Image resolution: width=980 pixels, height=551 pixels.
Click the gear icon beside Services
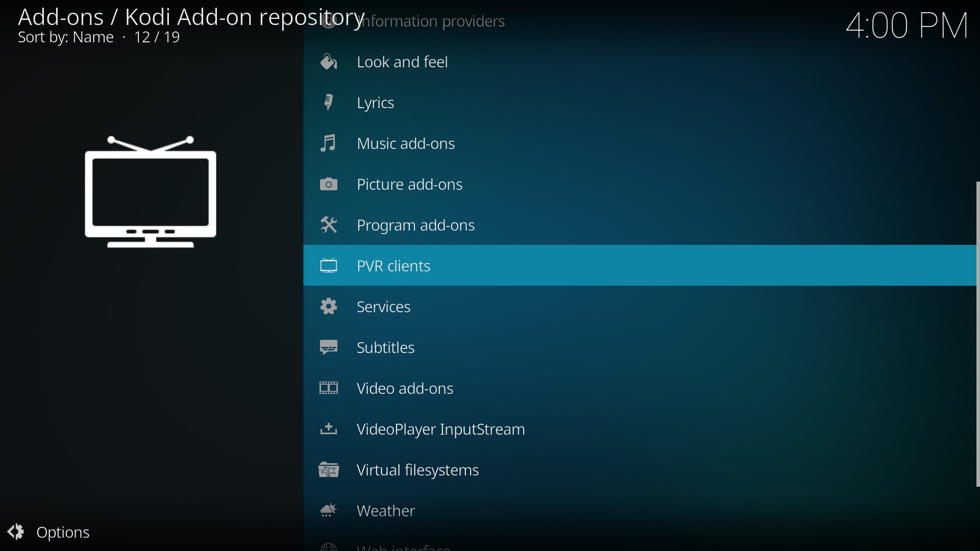[329, 307]
